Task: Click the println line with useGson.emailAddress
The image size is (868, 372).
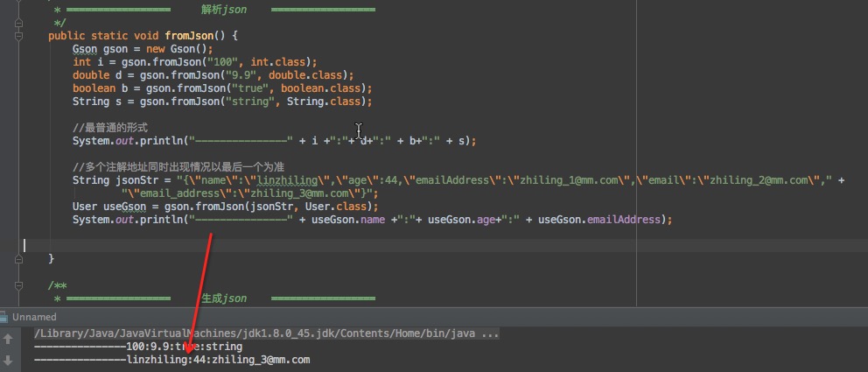Action: (373, 220)
